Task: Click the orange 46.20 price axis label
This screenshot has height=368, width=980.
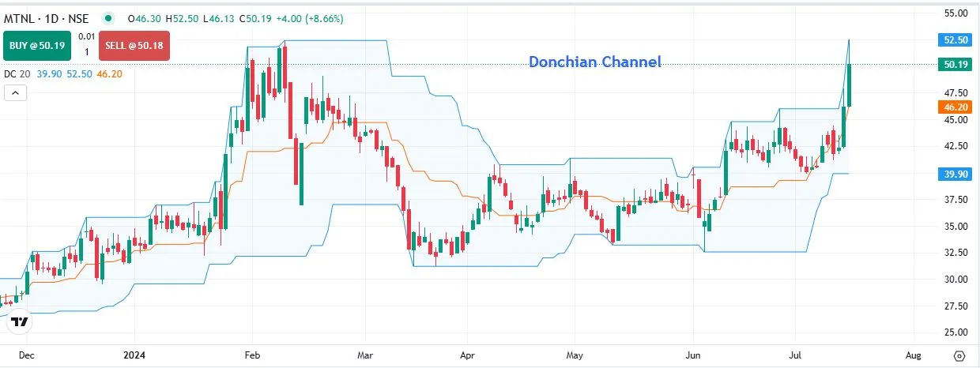Action: [955, 107]
